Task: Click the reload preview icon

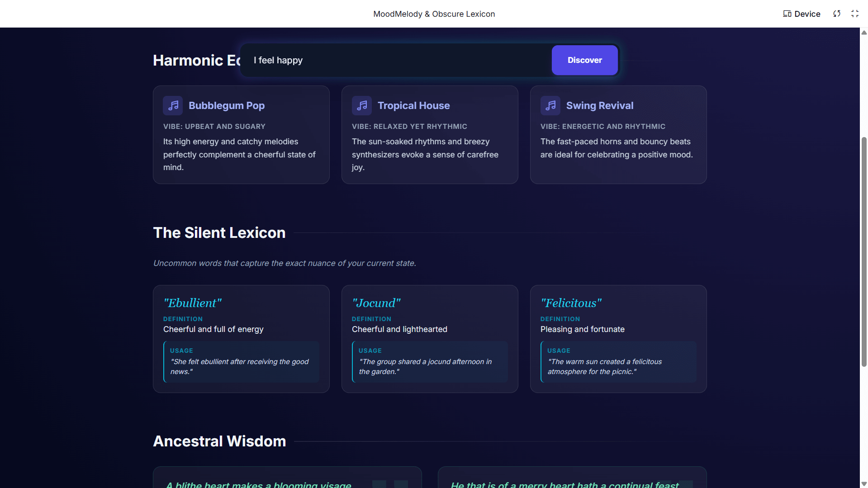Action: click(x=837, y=14)
